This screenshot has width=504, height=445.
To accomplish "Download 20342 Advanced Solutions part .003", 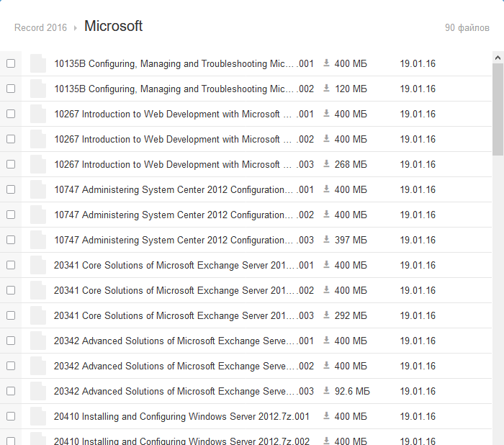I will coord(326,391).
